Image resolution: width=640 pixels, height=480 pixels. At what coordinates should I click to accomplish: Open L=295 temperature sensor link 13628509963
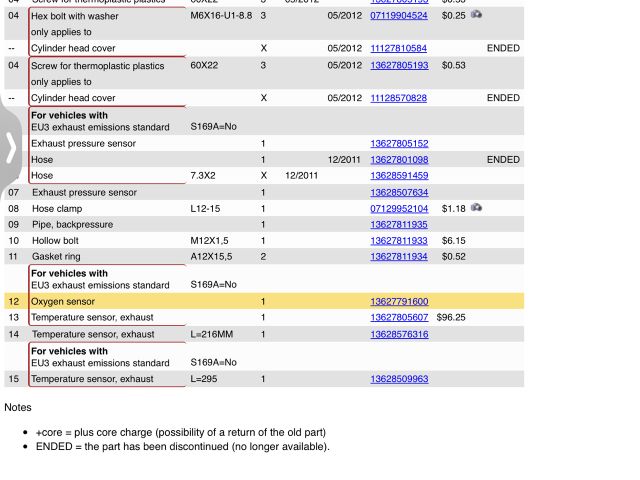coord(398,380)
